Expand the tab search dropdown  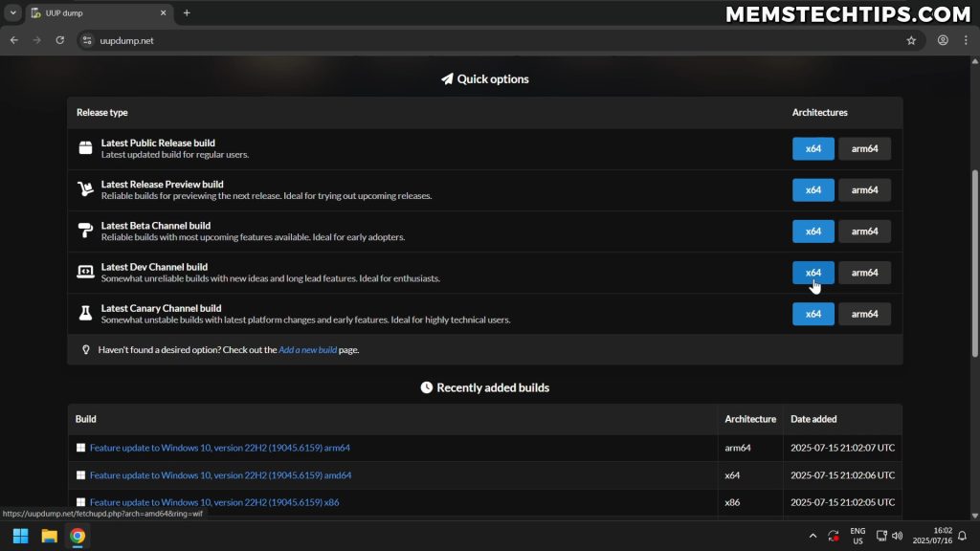click(13, 13)
